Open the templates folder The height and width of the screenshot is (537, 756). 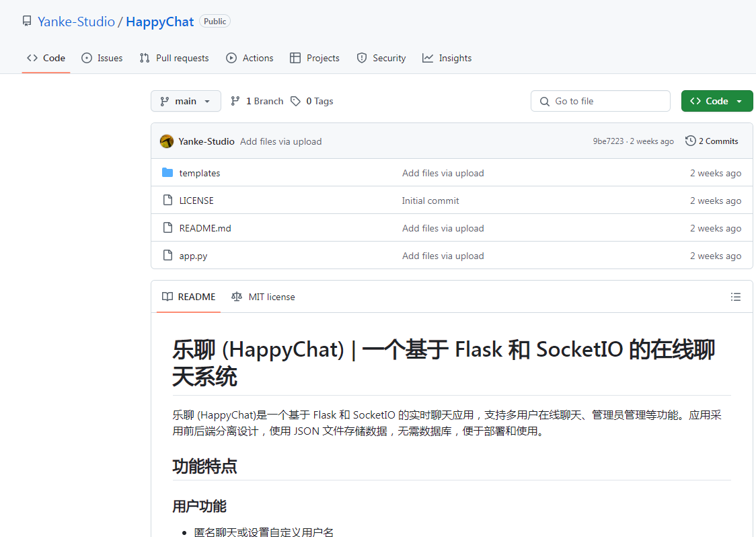point(200,173)
